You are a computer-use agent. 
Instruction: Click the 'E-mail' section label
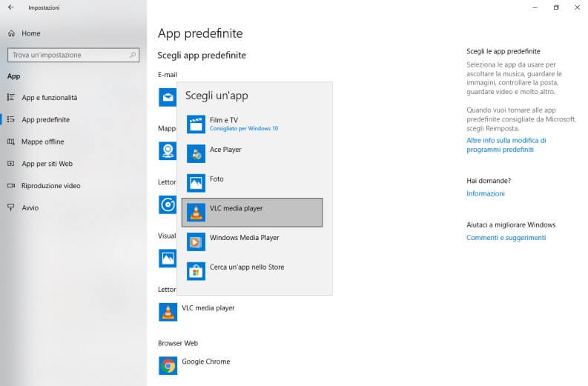point(168,75)
